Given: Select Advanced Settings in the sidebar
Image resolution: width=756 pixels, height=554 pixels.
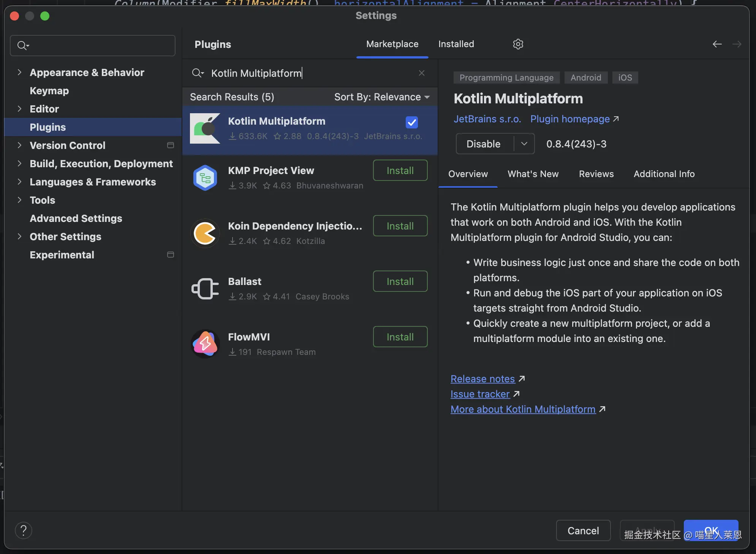Looking at the screenshot, I should pyautogui.click(x=76, y=218).
